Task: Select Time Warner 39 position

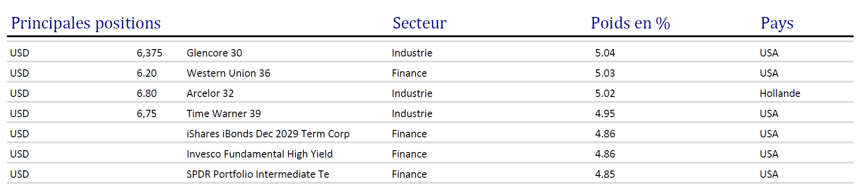Action: point(224,113)
